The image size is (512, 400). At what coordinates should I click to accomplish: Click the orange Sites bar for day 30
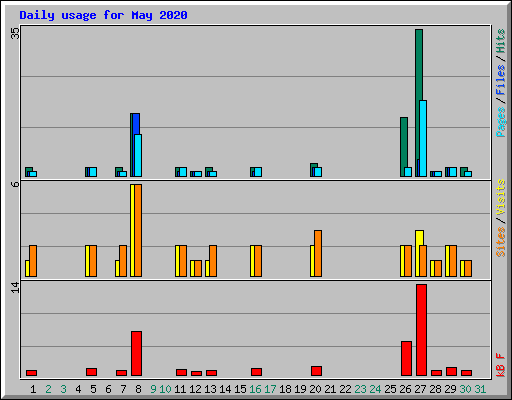[x=468, y=268]
